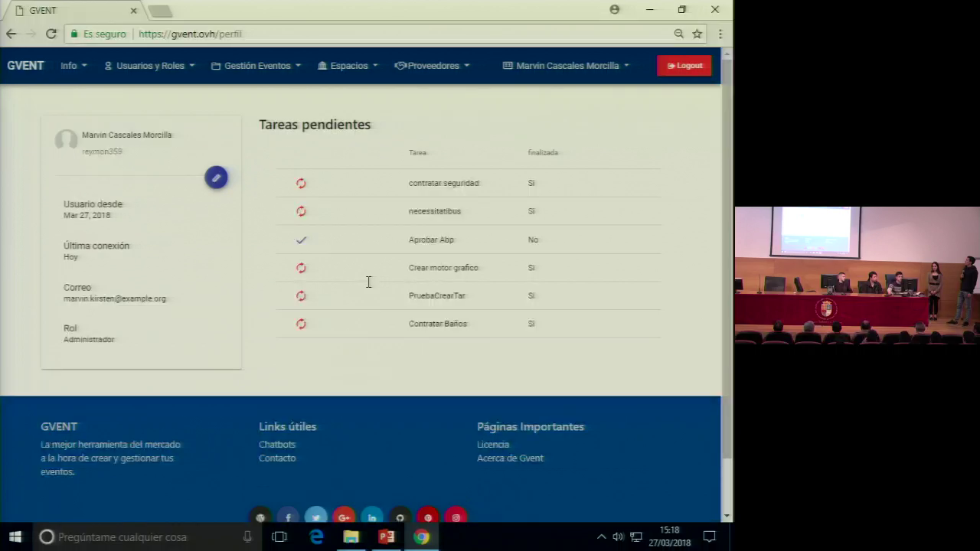The image size is (980, 551).
Task: Open the Proveedores navigation menu
Action: point(433,66)
